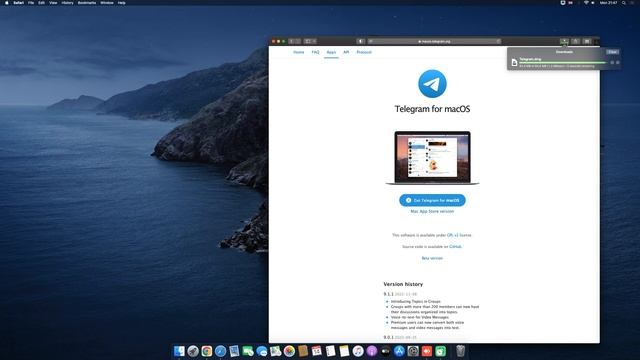The height and width of the screenshot is (360, 640).
Task: Click the Version history heading
Action: [x=403, y=284]
